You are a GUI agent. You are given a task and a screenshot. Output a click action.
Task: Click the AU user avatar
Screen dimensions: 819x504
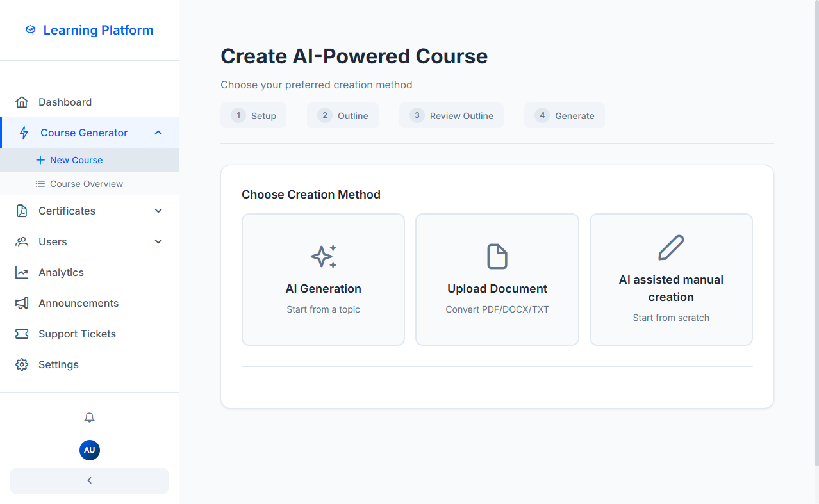(x=89, y=450)
